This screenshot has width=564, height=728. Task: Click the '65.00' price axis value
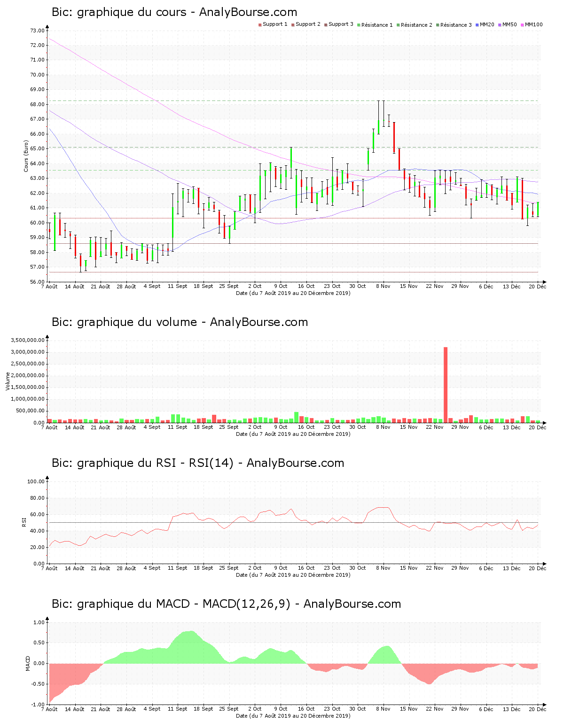click(37, 148)
